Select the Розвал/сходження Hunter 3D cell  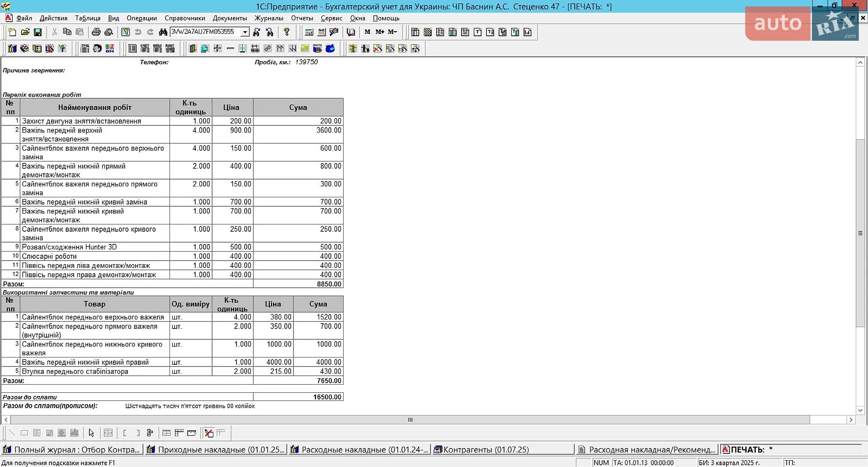point(95,247)
